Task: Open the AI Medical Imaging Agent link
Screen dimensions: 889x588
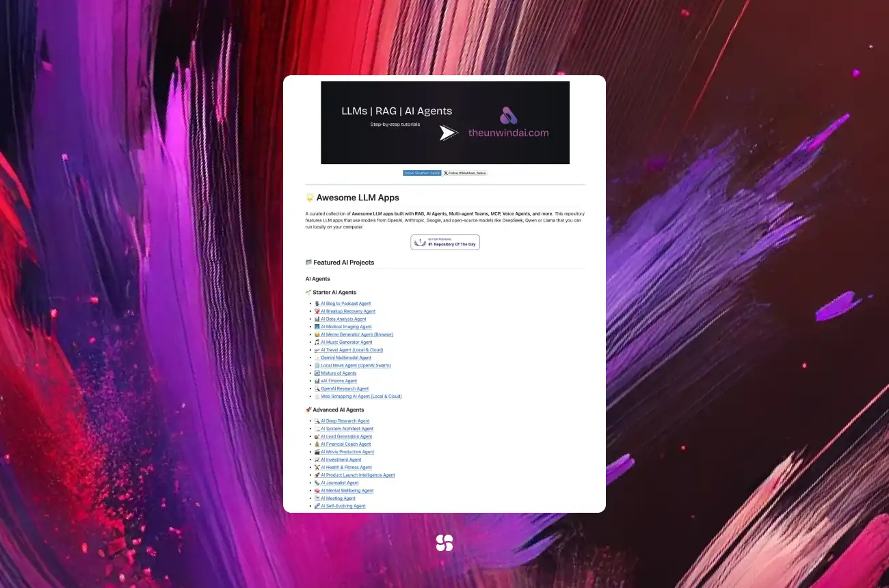Action: pyautogui.click(x=343, y=327)
